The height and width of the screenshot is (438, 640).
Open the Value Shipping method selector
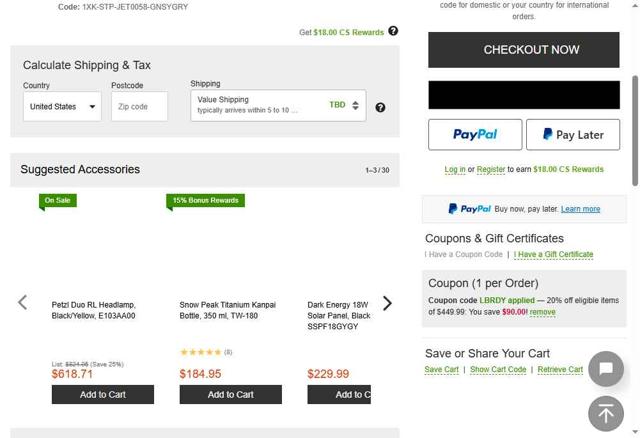coord(278,105)
